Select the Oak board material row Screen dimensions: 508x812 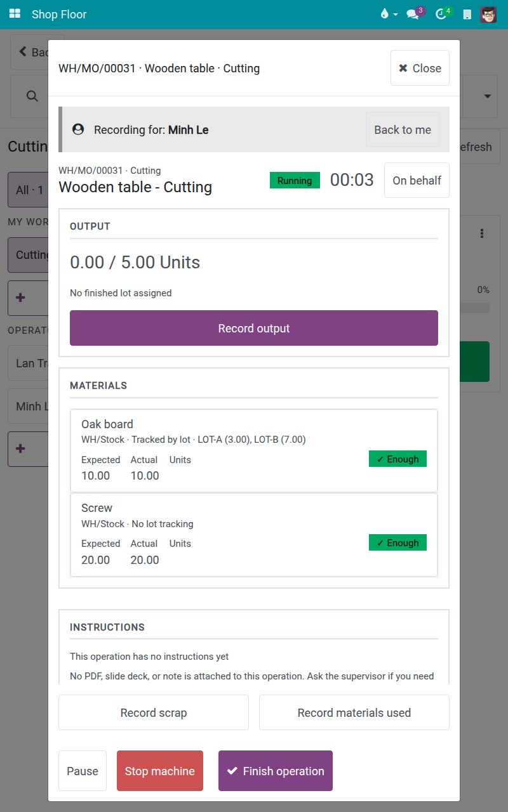click(254, 450)
